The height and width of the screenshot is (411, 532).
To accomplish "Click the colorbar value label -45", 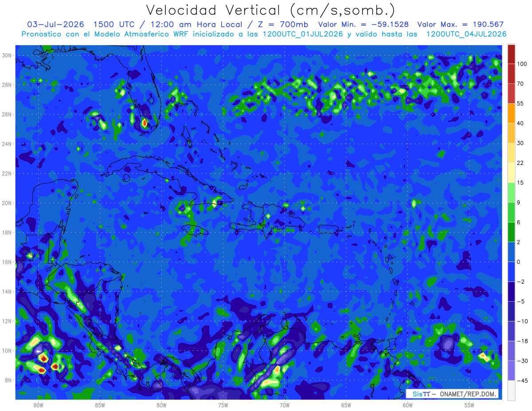I will tap(522, 380).
